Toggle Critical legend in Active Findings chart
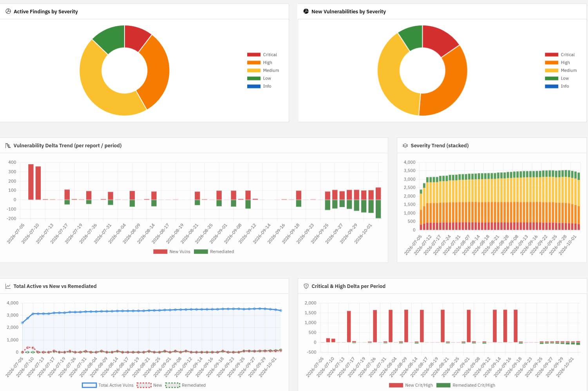Viewport: 588px width, 391px height. pos(262,54)
